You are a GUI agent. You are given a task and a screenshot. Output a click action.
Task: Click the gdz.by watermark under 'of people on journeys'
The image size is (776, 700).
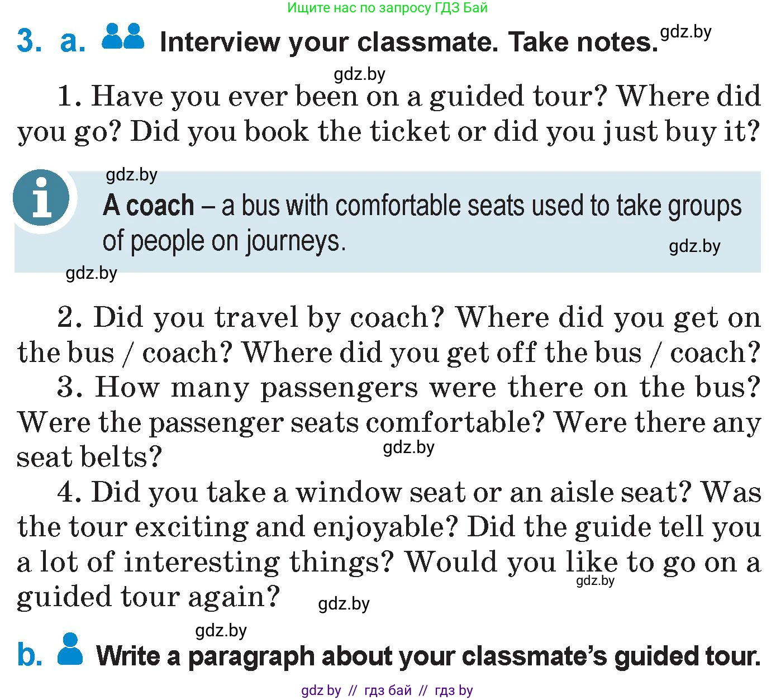[91, 273]
